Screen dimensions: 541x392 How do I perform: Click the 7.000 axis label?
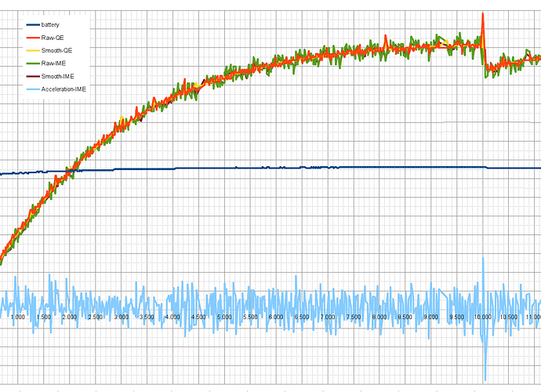(328, 317)
